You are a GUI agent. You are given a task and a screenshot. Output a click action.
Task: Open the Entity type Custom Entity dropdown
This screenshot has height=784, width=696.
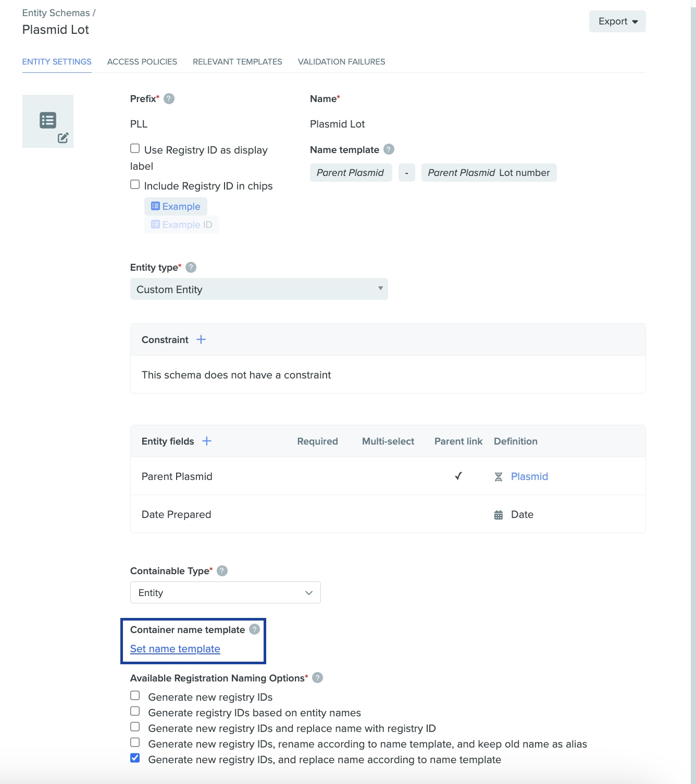[x=259, y=289]
